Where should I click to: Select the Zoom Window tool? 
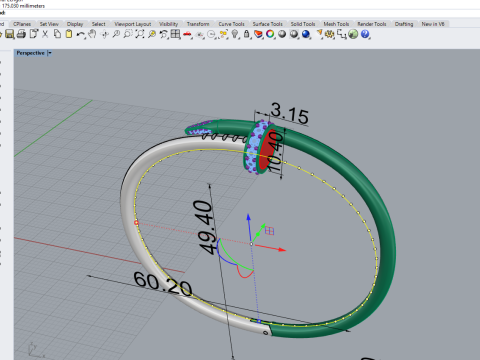(x=128, y=34)
